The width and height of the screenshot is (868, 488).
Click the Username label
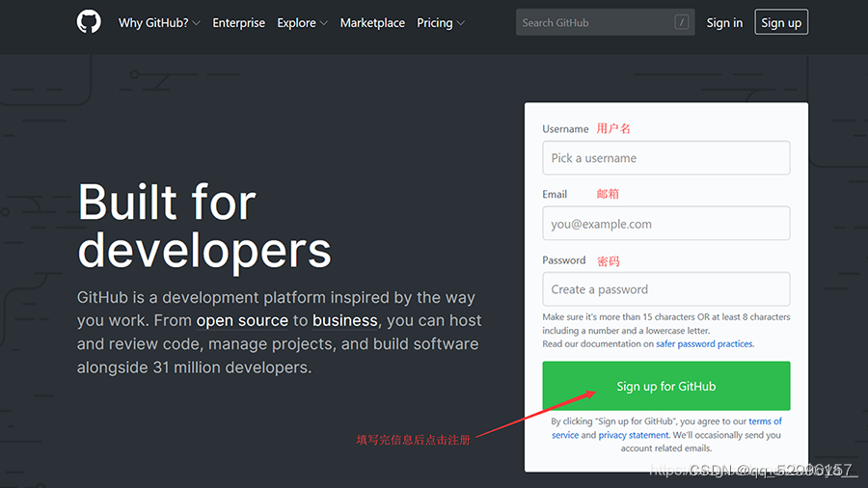coord(565,129)
